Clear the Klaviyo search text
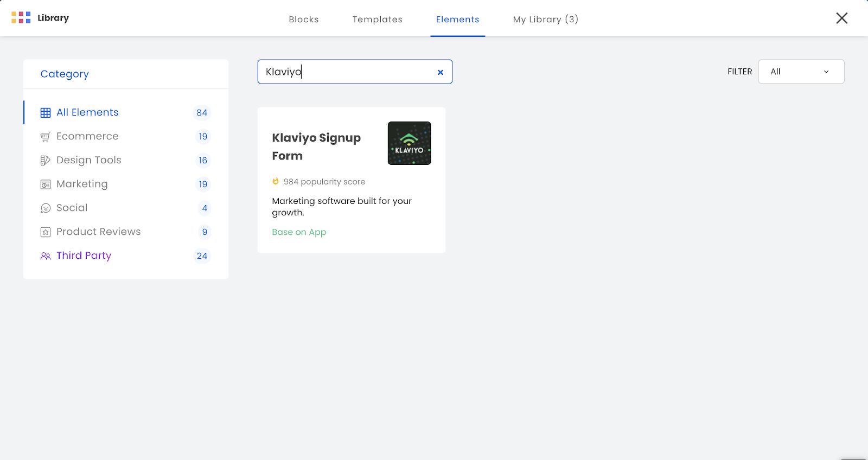The height and width of the screenshot is (460, 868). [x=441, y=72]
